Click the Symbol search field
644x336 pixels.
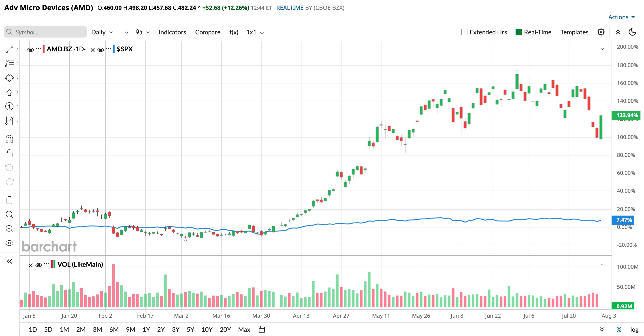45,32
